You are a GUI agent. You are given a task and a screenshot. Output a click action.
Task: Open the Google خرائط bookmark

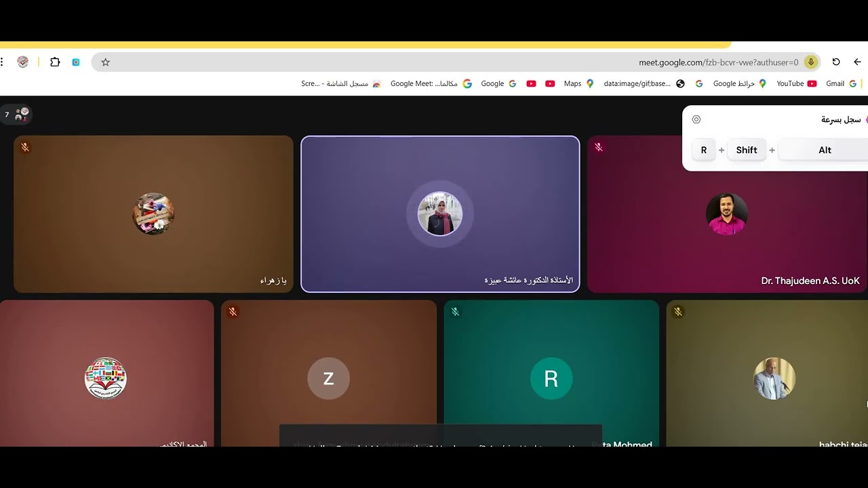click(739, 83)
